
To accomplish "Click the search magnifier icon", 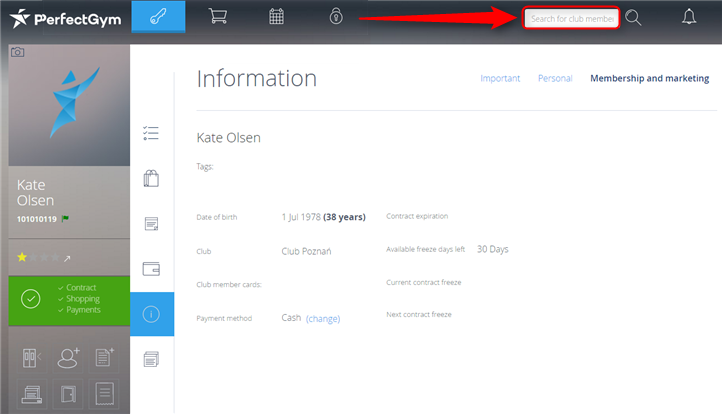I will [633, 18].
